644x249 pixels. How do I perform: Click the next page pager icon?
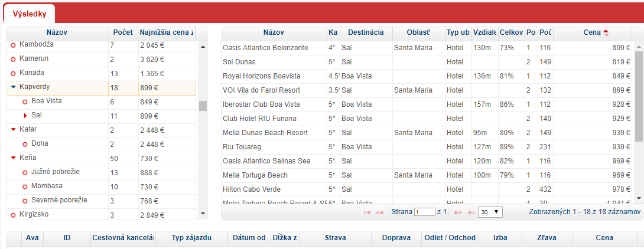point(458,212)
